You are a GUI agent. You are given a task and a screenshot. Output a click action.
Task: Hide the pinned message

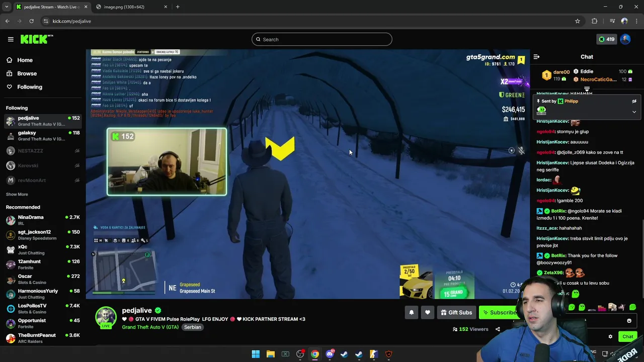[634, 101]
